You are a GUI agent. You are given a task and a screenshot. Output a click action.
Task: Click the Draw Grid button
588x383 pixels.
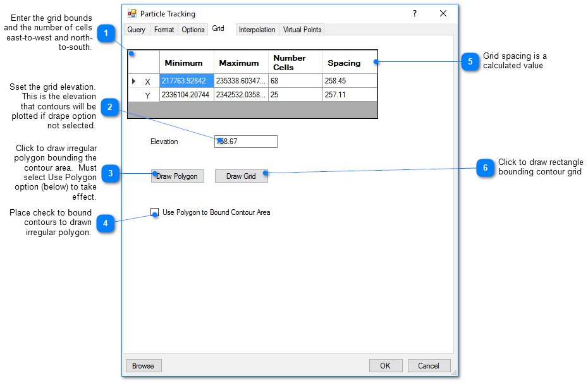(x=241, y=176)
